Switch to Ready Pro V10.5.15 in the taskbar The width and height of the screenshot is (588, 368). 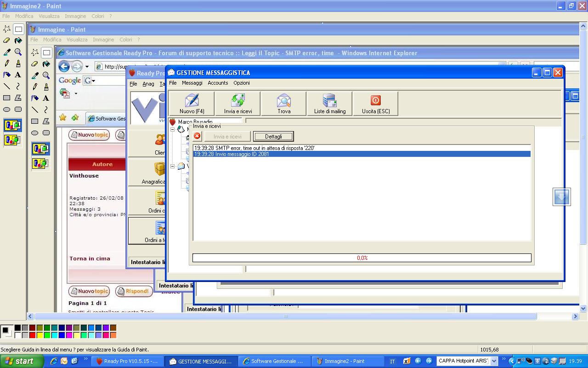(x=127, y=361)
